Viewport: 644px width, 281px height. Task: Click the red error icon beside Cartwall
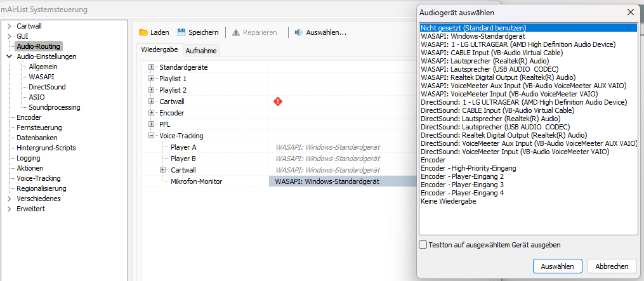(278, 101)
